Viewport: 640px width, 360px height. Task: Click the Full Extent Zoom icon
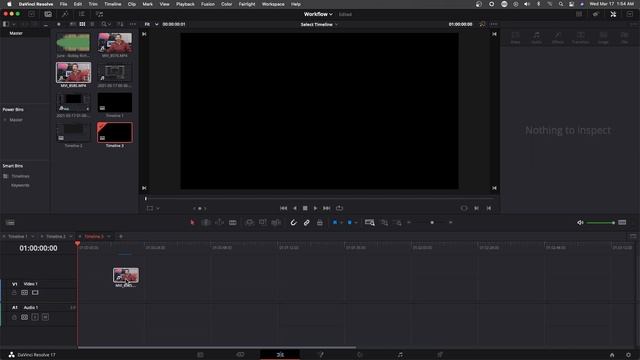(370, 222)
